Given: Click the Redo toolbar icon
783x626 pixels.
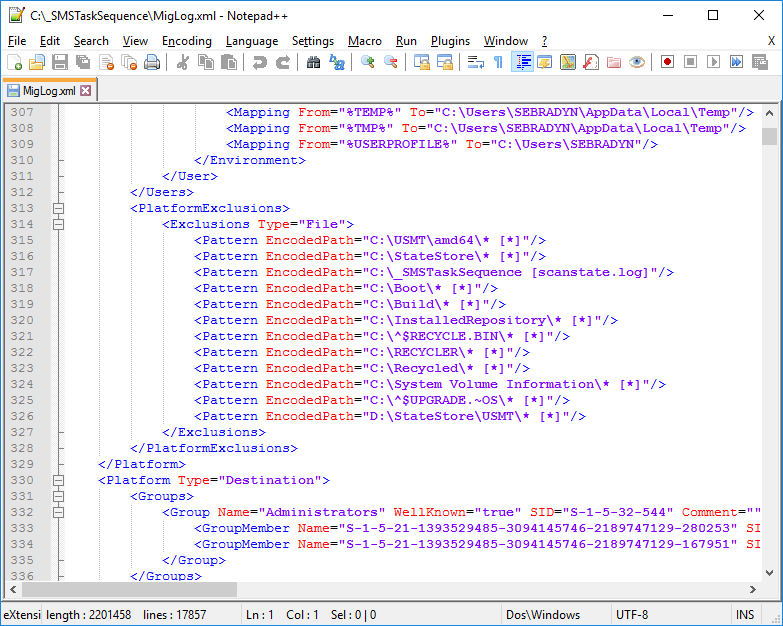Looking at the screenshot, I should point(283,62).
